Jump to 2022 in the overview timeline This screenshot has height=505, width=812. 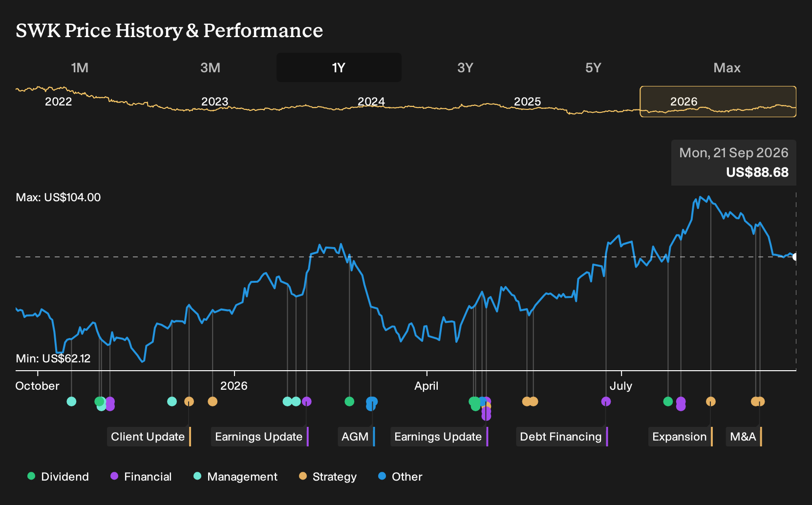(58, 102)
